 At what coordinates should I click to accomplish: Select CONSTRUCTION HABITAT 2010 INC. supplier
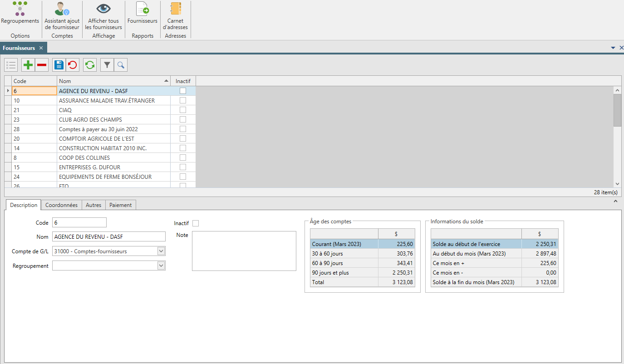click(100, 148)
